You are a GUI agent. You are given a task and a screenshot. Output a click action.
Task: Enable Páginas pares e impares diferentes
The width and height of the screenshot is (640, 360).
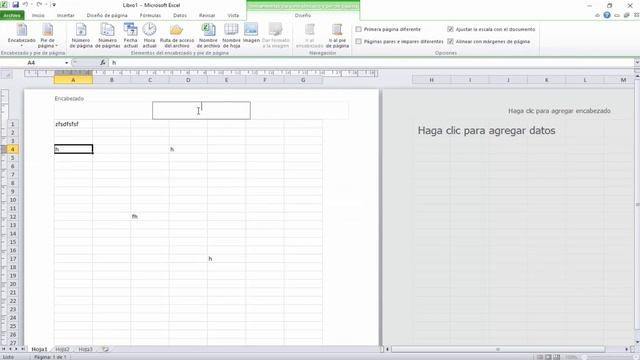tap(358, 41)
